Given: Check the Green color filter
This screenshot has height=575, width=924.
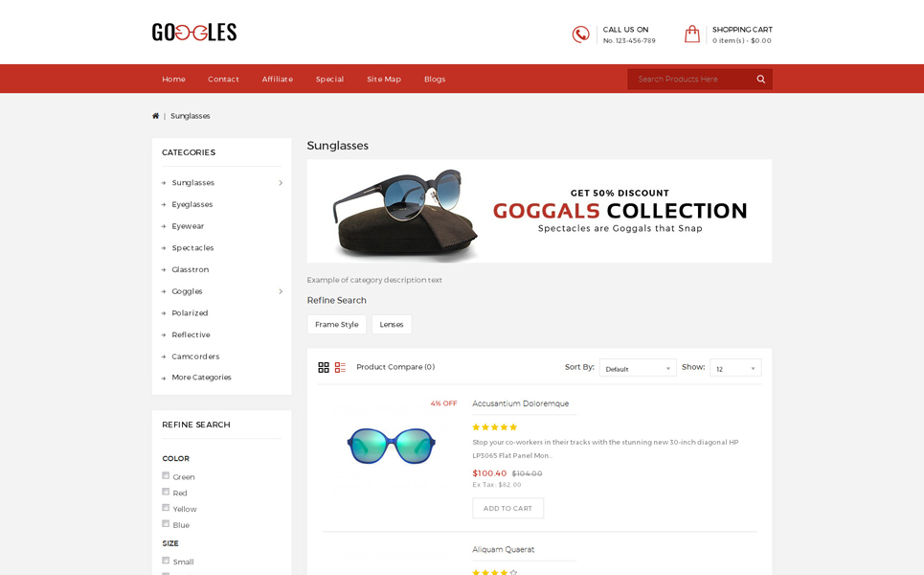Looking at the screenshot, I should pos(166,475).
